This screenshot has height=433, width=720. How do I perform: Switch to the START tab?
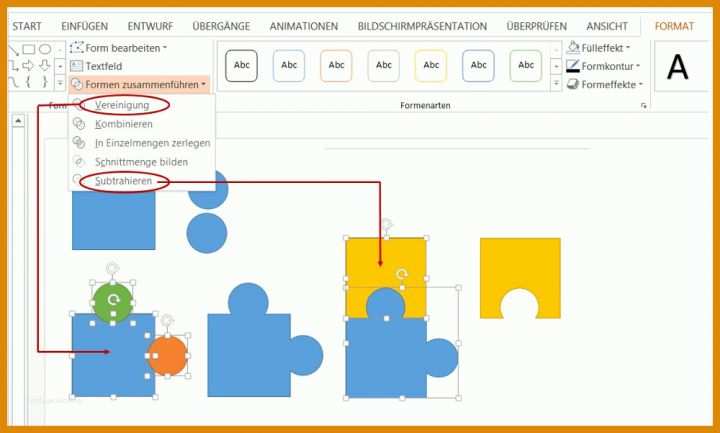click(27, 26)
